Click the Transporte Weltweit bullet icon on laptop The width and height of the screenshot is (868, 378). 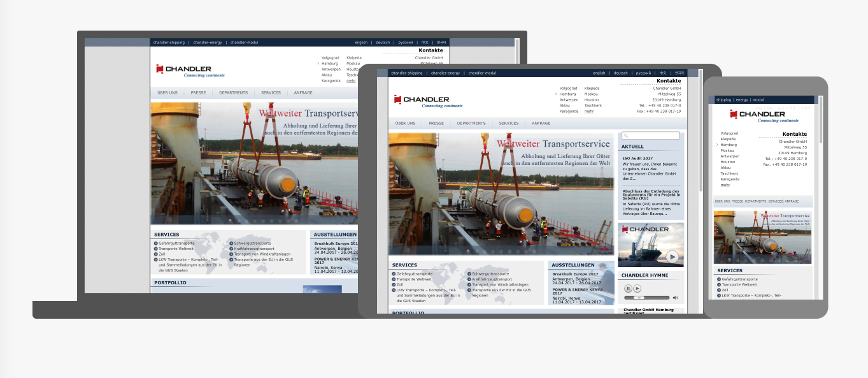[156, 249]
